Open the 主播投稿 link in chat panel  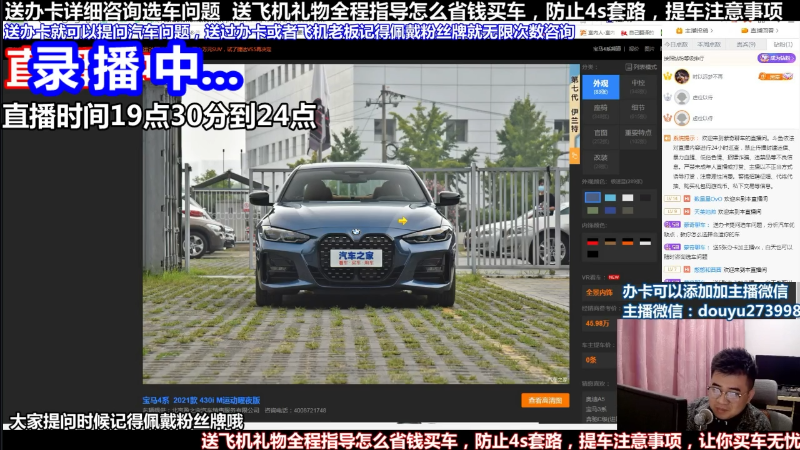694,31
